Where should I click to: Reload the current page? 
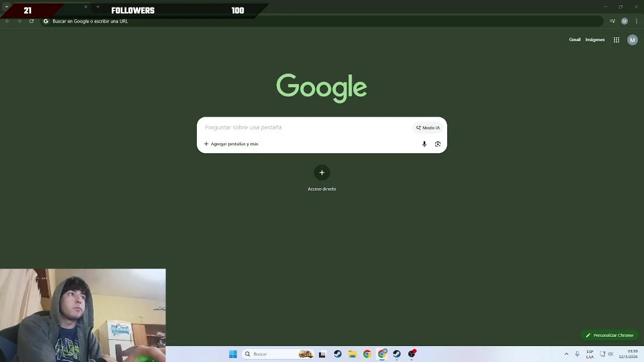pos(31,21)
